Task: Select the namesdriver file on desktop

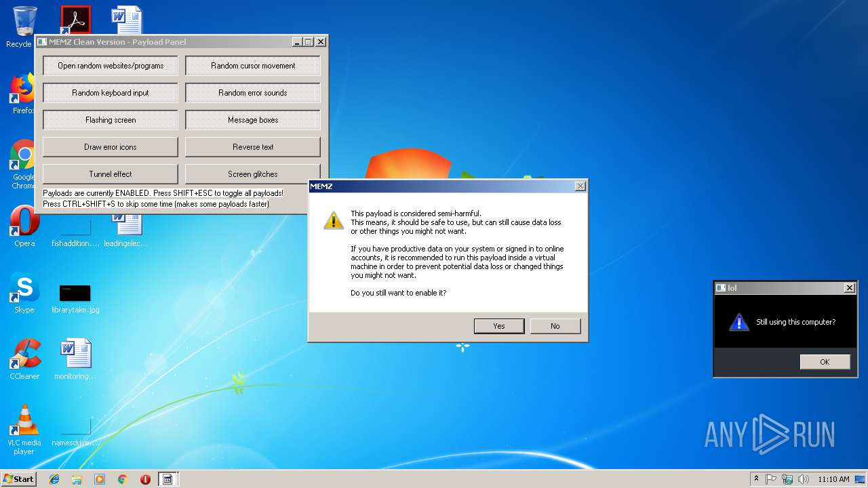Action: [x=75, y=431]
